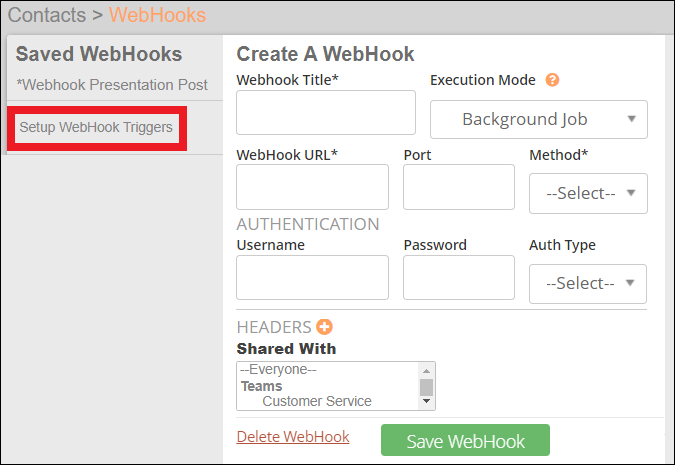Open the Method select dropdown

coord(588,193)
